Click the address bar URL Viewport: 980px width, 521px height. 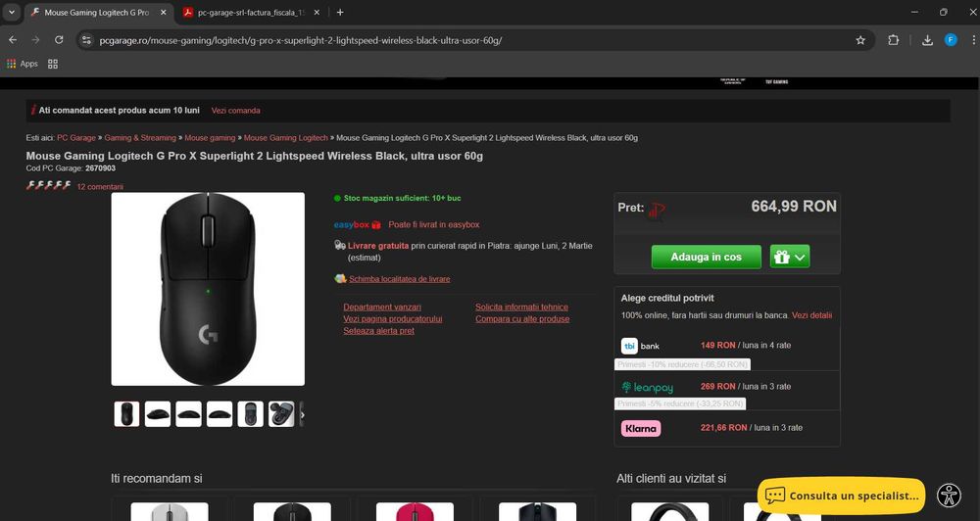tap(301, 40)
